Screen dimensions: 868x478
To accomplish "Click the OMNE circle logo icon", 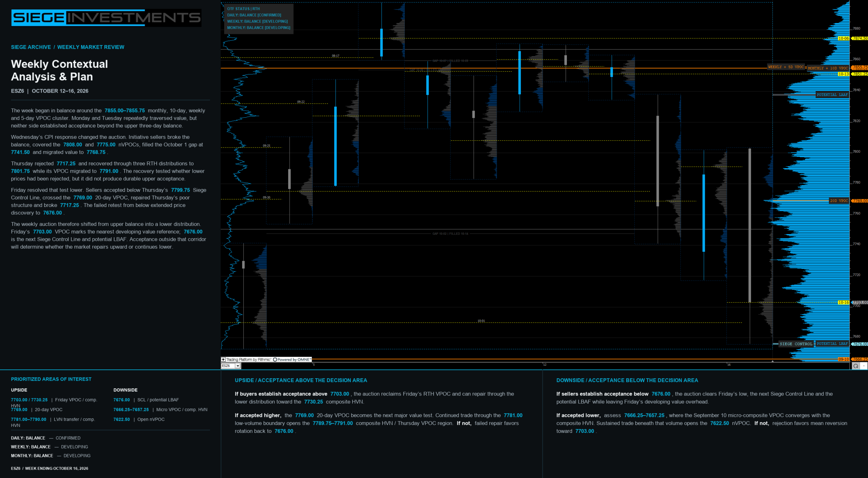I will 275,360.
